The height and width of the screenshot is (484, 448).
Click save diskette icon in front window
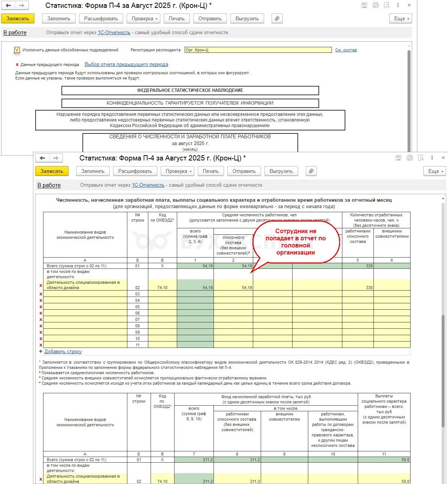click(398, 158)
